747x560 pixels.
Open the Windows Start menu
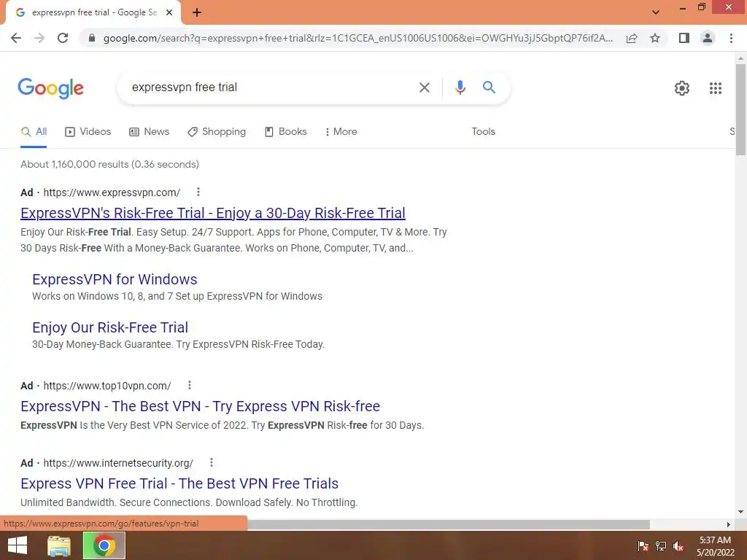18,545
